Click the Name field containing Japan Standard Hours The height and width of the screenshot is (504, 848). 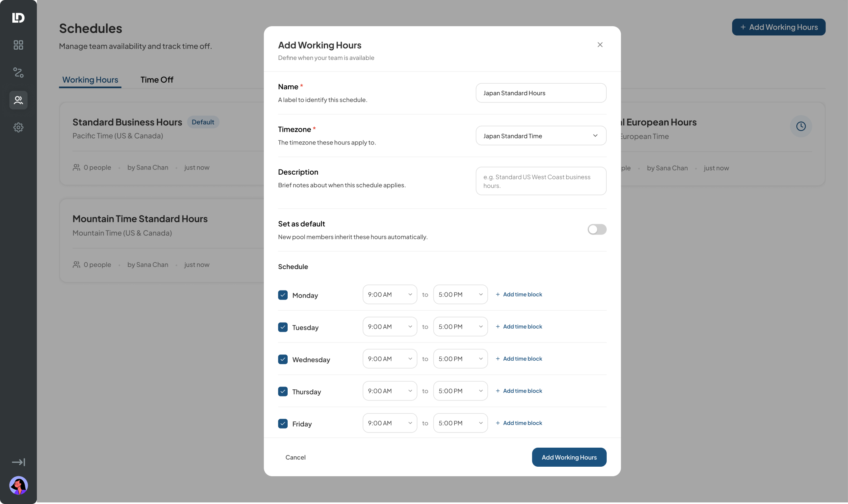[541, 93]
